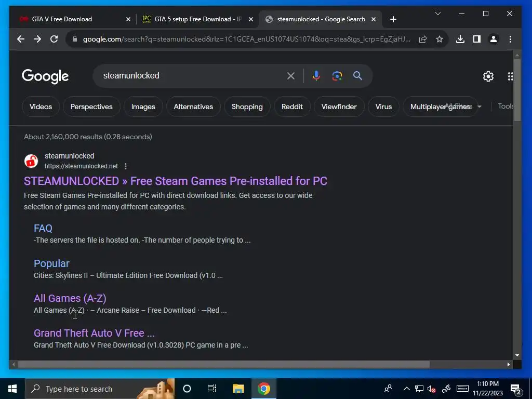This screenshot has height=399, width=532.
Task: Click the Chrome address bar URL
Action: tap(247, 39)
